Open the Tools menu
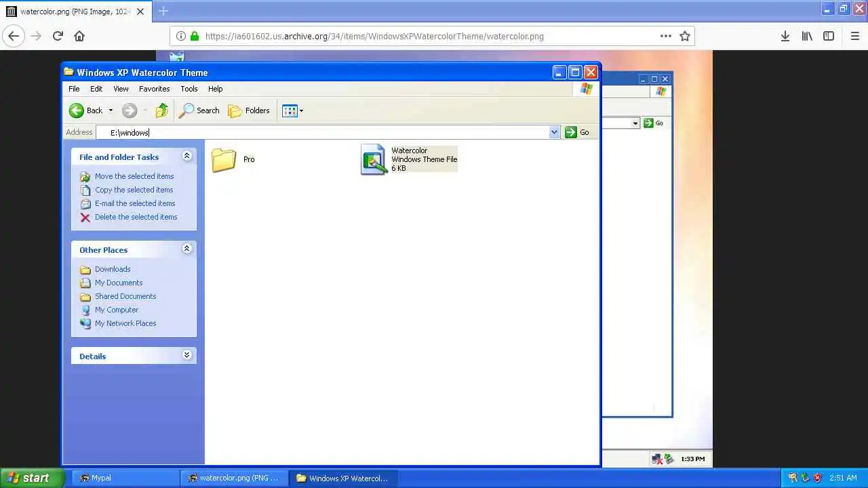Image resolution: width=868 pixels, height=488 pixels. [x=189, y=89]
